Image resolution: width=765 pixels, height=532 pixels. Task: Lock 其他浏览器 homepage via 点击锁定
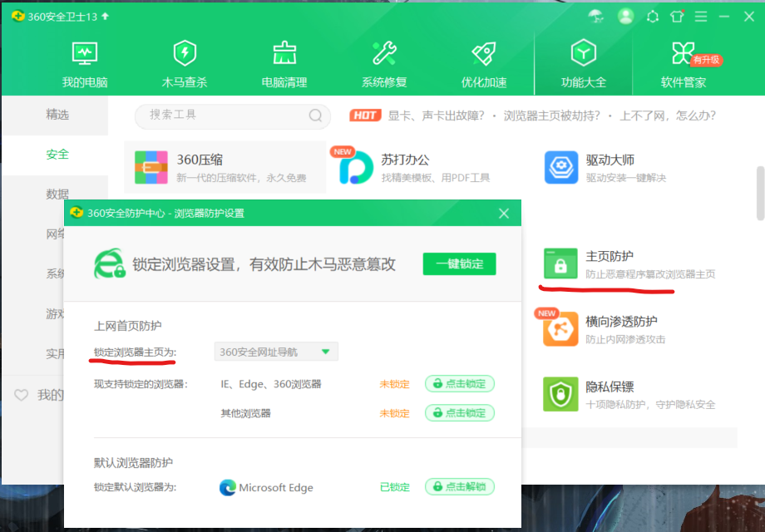(x=460, y=413)
